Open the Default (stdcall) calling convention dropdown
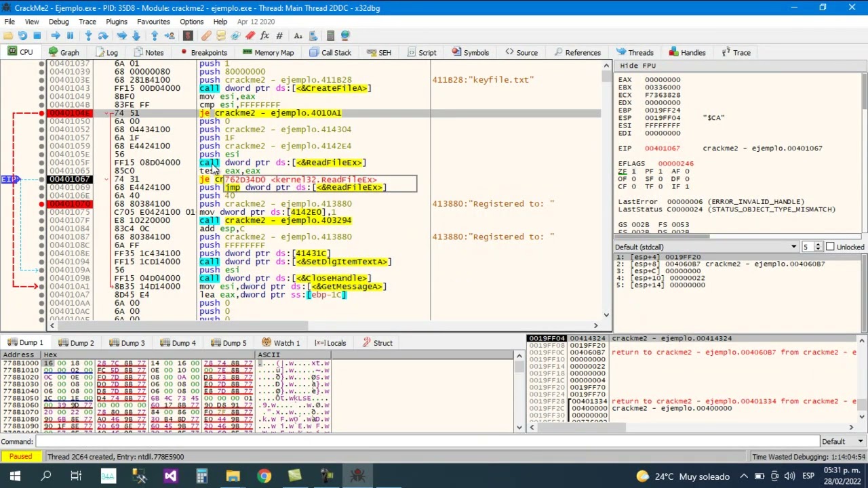This screenshot has height=488, width=868. [705, 247]
